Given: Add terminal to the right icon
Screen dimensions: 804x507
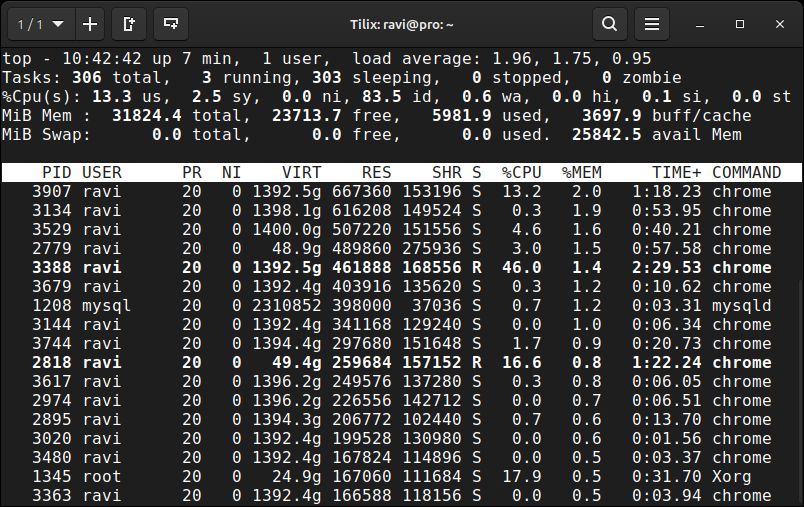Looking at the screenshot, I should point(129,24).
